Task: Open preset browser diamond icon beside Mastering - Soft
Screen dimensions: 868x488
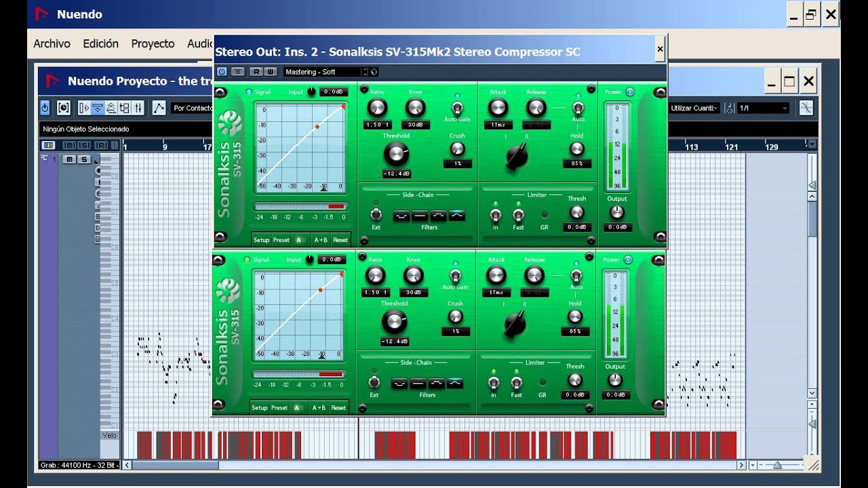Action: pyautogui.click(x=374, y=72)
